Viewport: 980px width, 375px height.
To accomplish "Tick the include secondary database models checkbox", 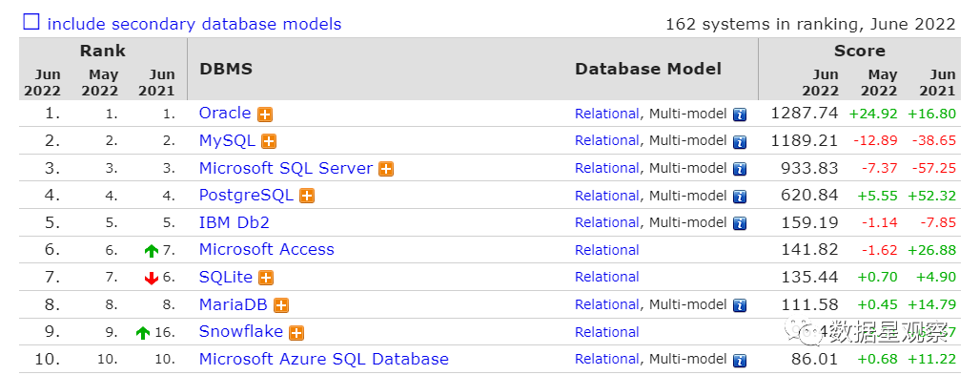I will click(31, 23).
